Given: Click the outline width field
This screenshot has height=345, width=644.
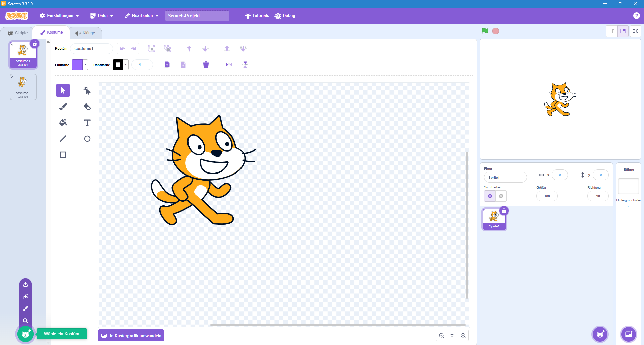Looking at the screenshot, I should tap(142, 65).
